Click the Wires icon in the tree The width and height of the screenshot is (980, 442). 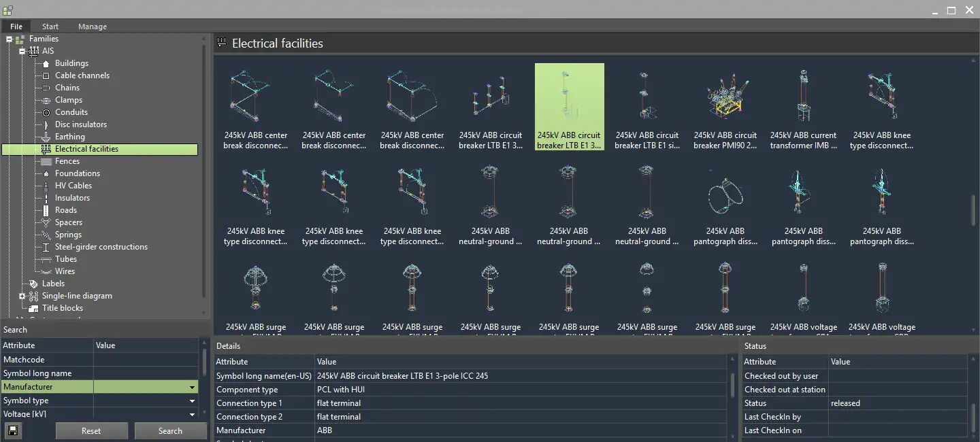pyautogui.click(x=46, y=271)
